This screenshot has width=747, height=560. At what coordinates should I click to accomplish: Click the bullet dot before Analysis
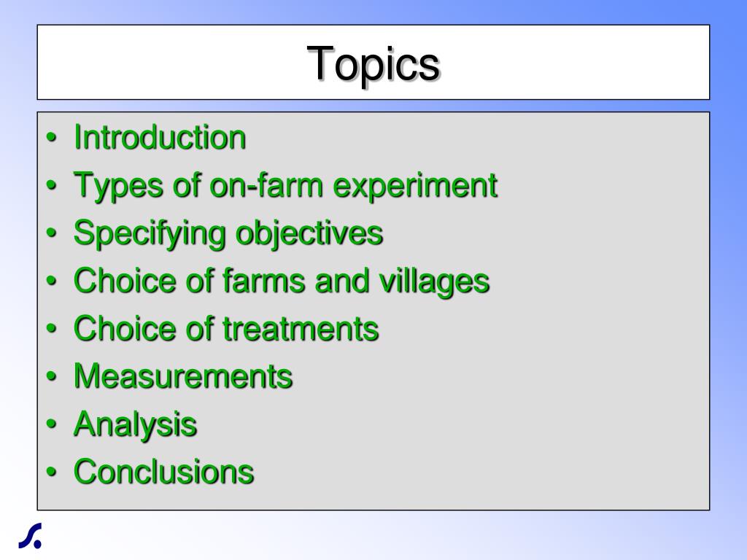point(52,424)
